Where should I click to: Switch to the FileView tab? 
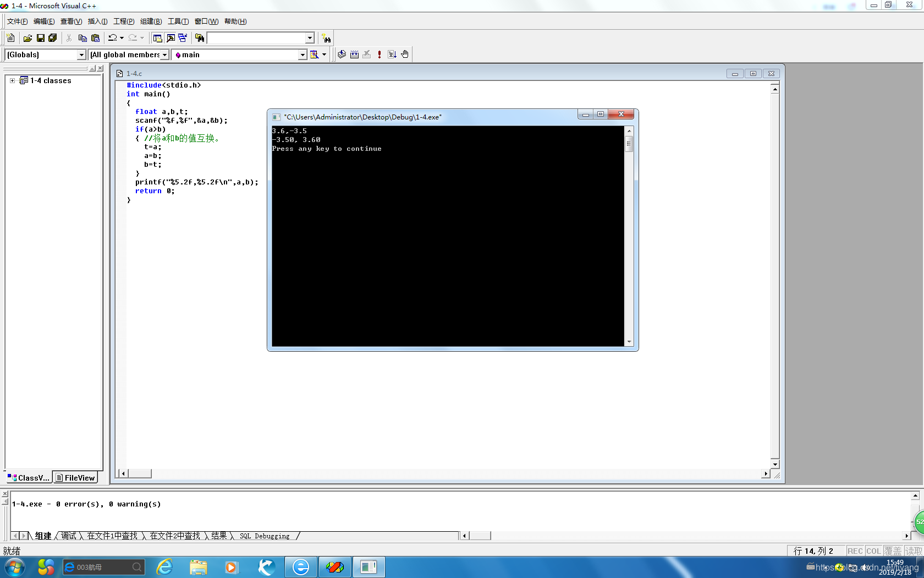tap(75, 477)
